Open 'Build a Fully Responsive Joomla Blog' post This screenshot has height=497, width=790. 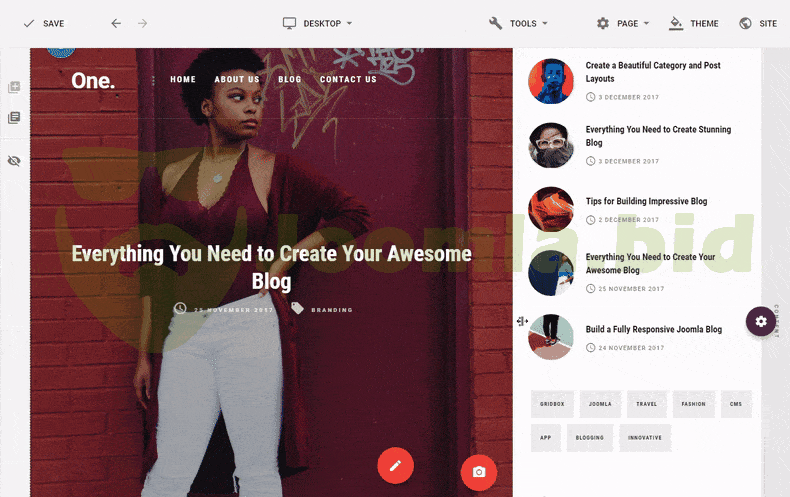(x=653, y=329)
